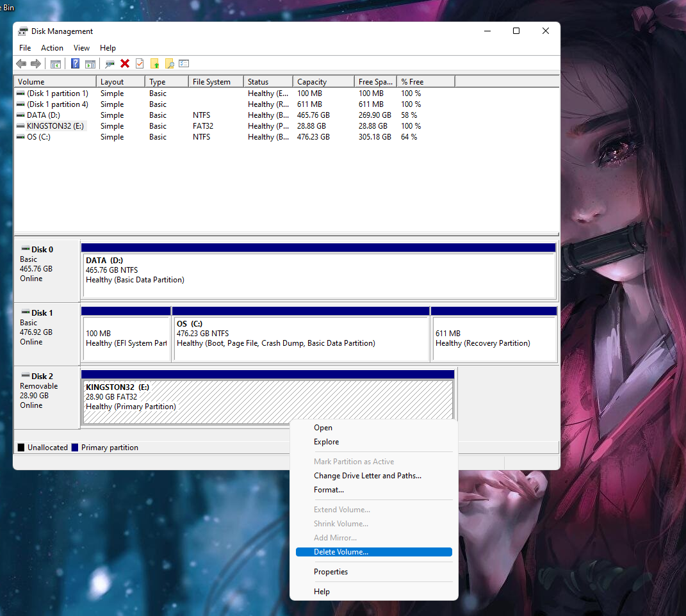The width and height of the screenshot is (686, 616).
Task: Click the Forward arrow in toolbar
Action: (x=36, y=64)
